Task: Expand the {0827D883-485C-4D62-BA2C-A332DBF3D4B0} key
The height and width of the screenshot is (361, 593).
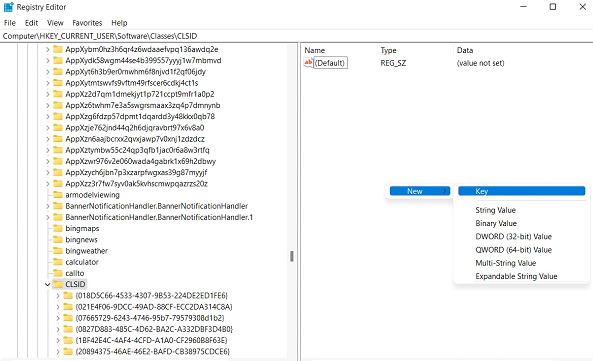Action: tap(57, 329)
